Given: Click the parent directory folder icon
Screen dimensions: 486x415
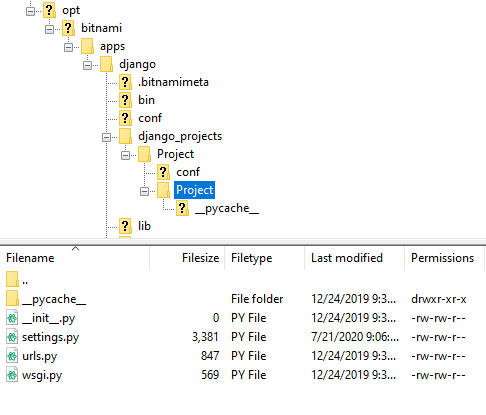Looking at the screenshot, I should (x=12, y=279).
